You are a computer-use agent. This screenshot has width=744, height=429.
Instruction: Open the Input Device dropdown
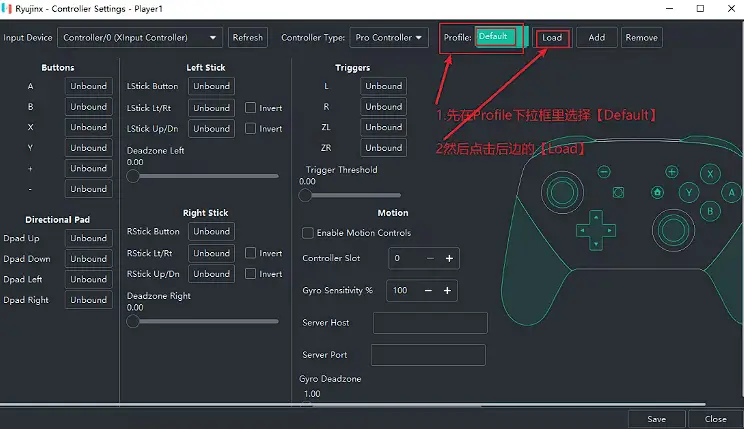140,38
